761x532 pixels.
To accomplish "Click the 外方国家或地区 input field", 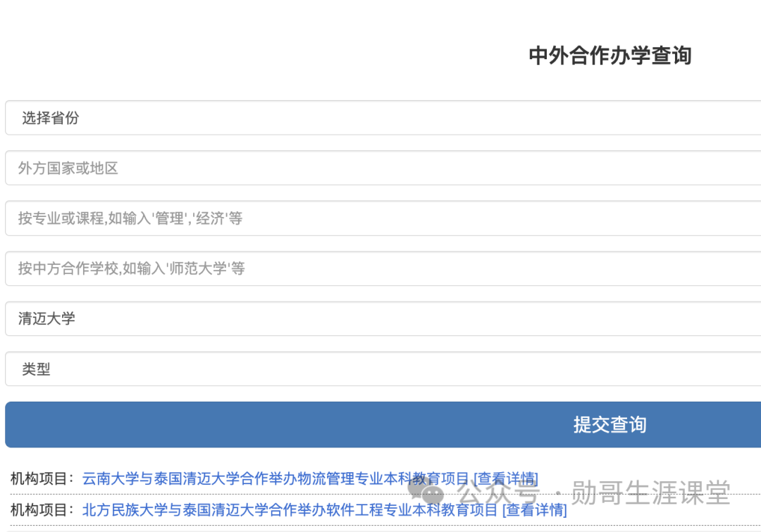I will tap(383, 168).
